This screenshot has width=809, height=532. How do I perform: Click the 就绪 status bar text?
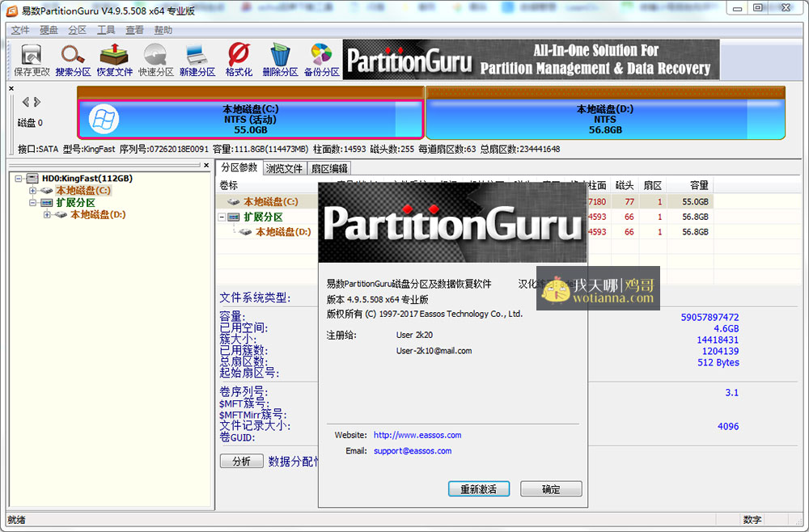pyautogui.click(x=16, y=520)
